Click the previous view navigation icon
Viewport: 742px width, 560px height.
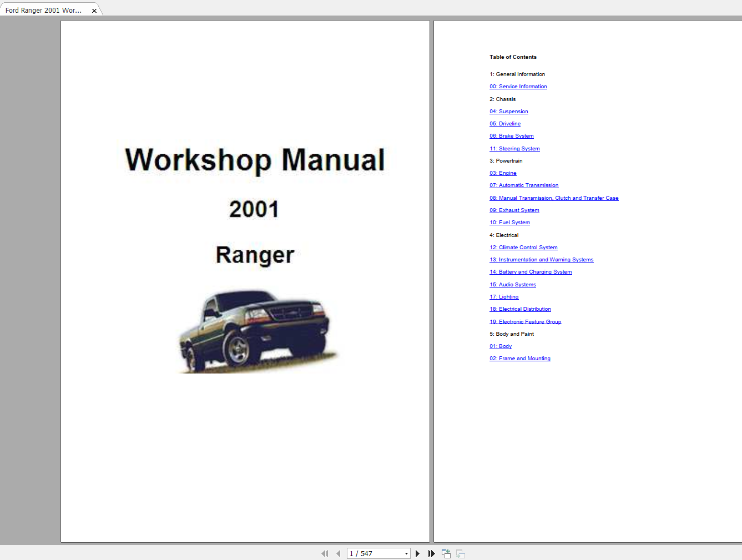click(x=446, y=553)
